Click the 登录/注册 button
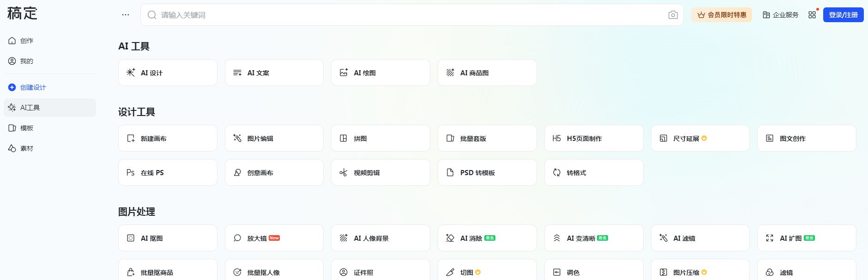868x280 pixels. point(843,15)
